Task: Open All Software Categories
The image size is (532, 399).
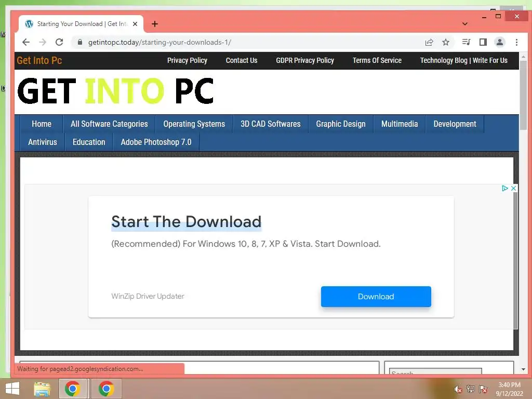Action: coord(109,124)
